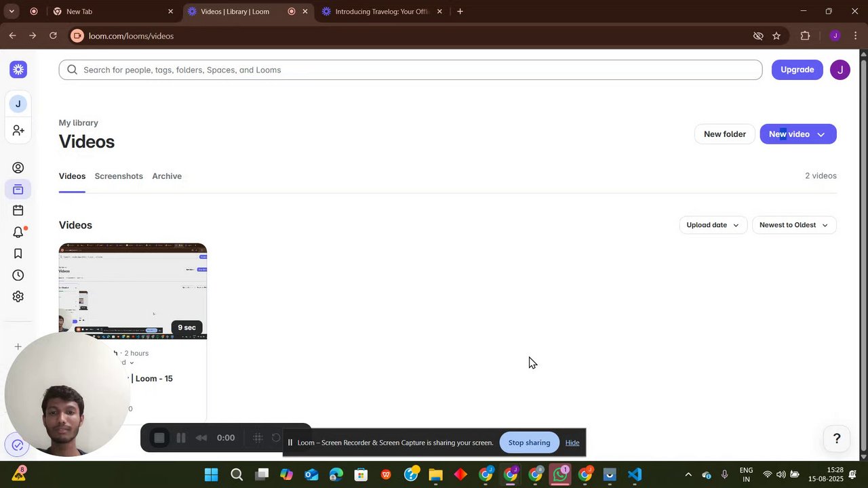Image resolution: width=868 pixels, height=488 pixels.
Task: Open the Settings gear in the sidebar
Action: pos(18,297)
